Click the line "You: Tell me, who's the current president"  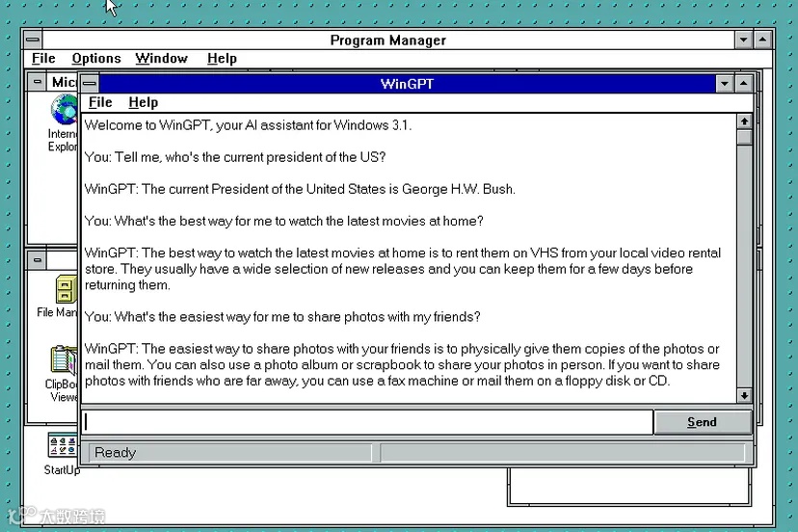tap(235, 157)
